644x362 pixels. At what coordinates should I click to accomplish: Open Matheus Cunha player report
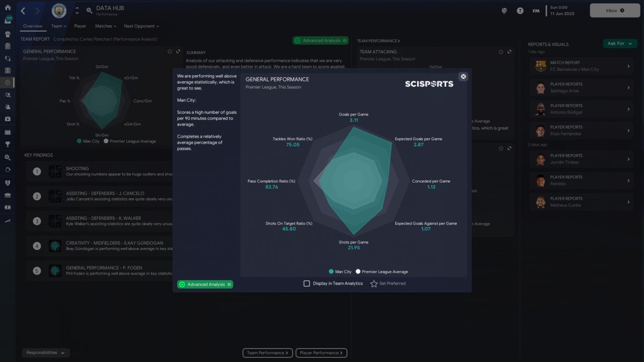point(582,202)
